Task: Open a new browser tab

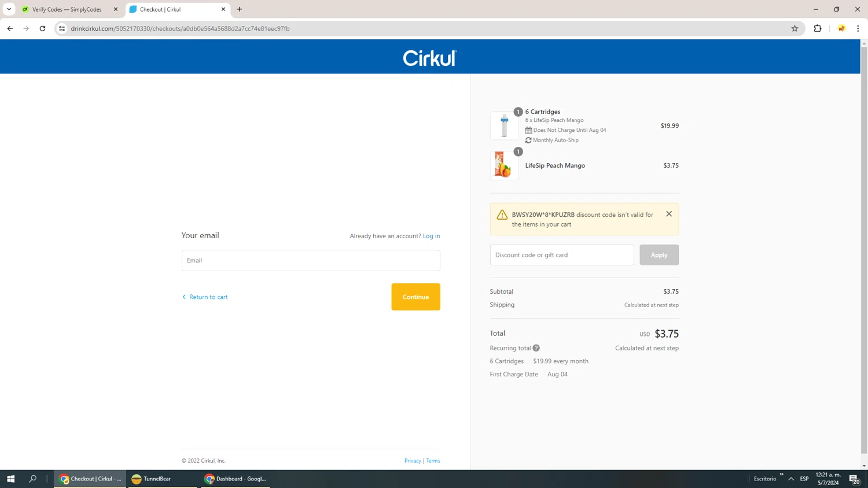Action: coord(240,9)
